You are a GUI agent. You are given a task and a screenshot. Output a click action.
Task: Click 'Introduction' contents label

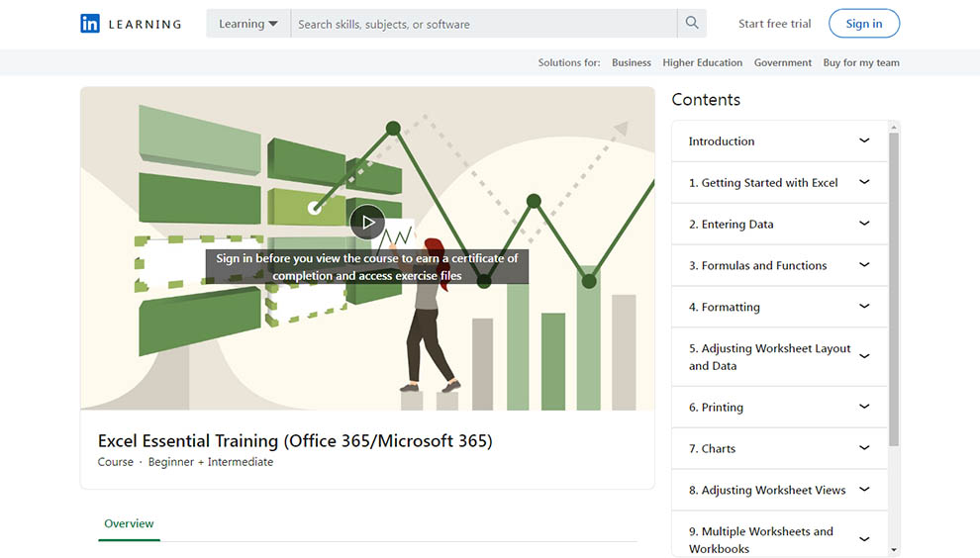tap(722, 141)
